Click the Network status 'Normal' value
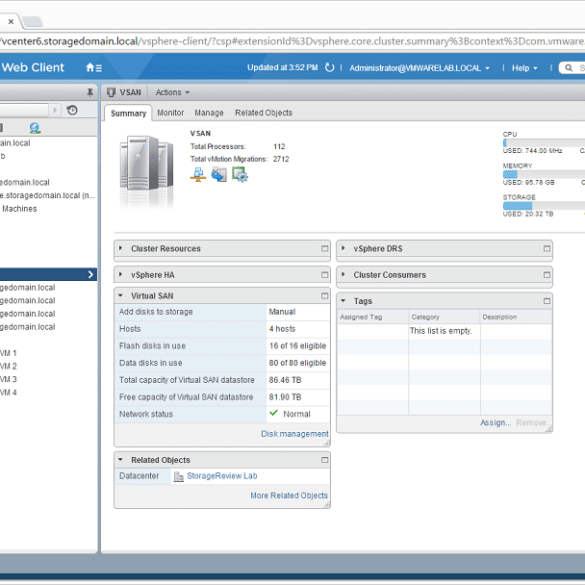Viewport: 585px width, 585px height. [x=297, y=414]
